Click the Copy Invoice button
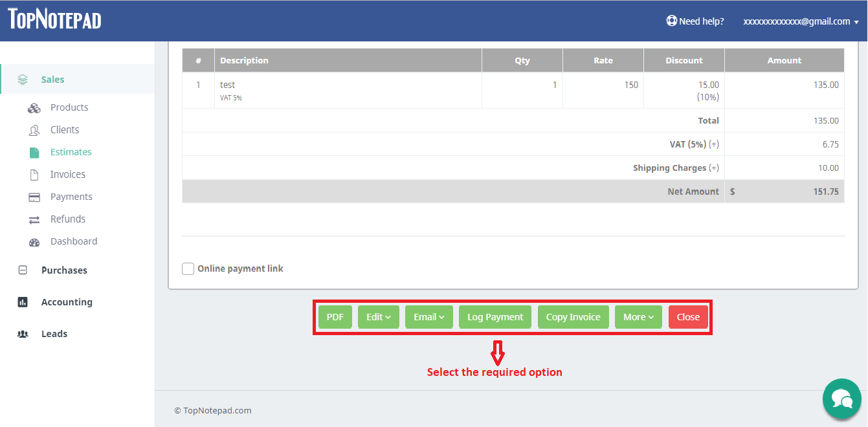The height and width of the screenshot is (427, 868). (573, 317)
